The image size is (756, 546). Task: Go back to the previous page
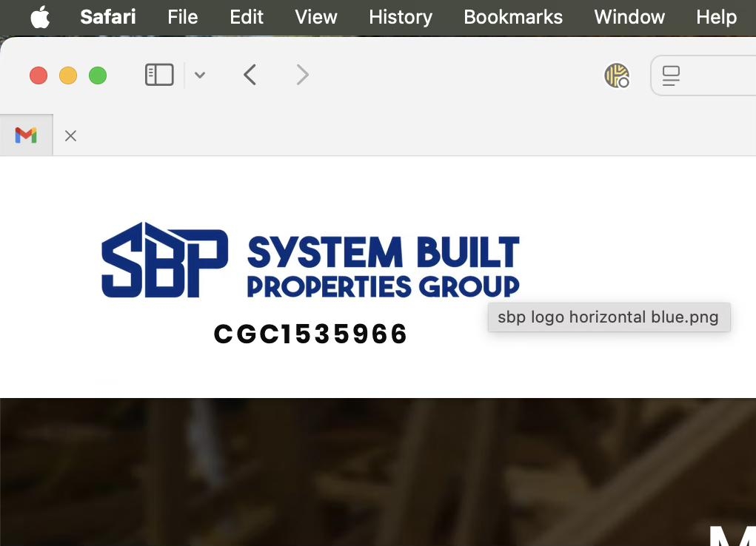pyautogui.click(x=250, y=75)
